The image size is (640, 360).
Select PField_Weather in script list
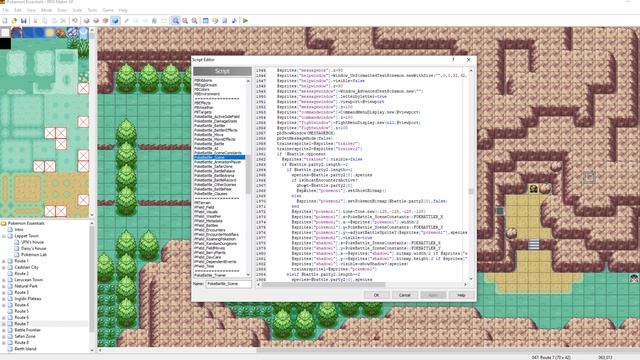coord(208,216)
